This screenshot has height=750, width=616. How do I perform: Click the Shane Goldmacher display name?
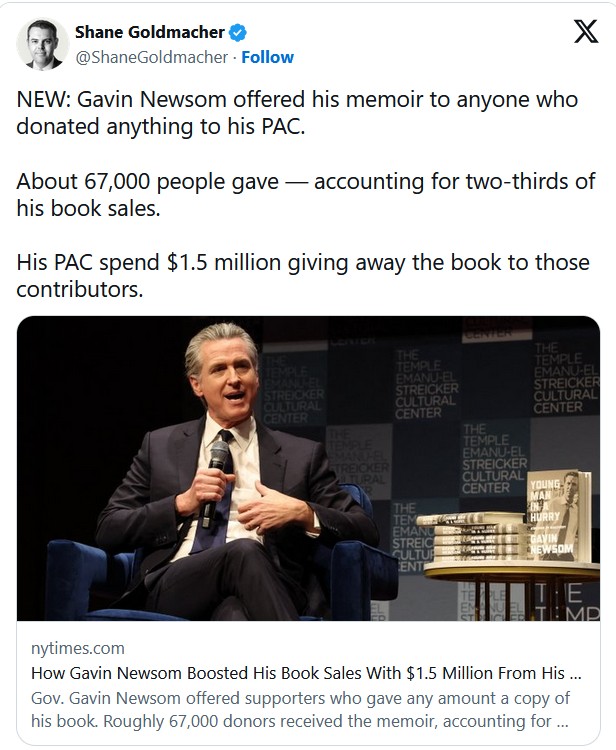pyautogui.click(x=150, y=32)
